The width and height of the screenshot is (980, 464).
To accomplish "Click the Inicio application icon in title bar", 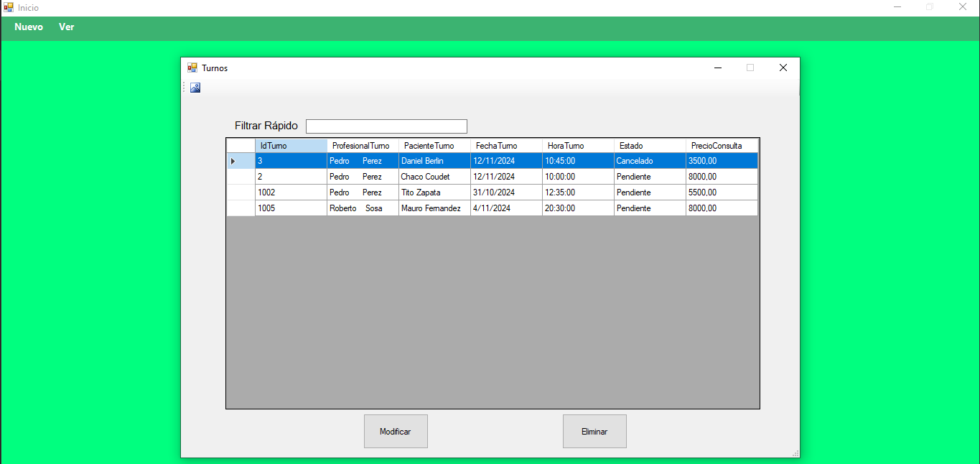I will pos(9,7).
